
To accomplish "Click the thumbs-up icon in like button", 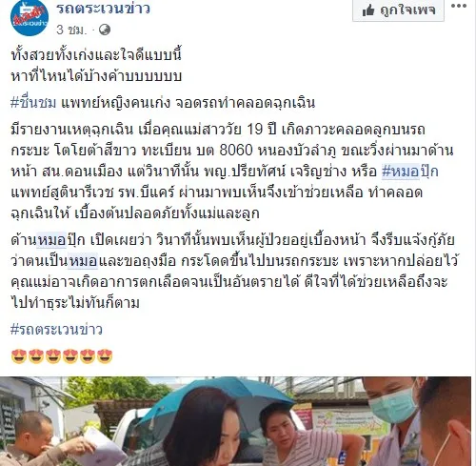I will pyautogui.click(x=368, y=11).
